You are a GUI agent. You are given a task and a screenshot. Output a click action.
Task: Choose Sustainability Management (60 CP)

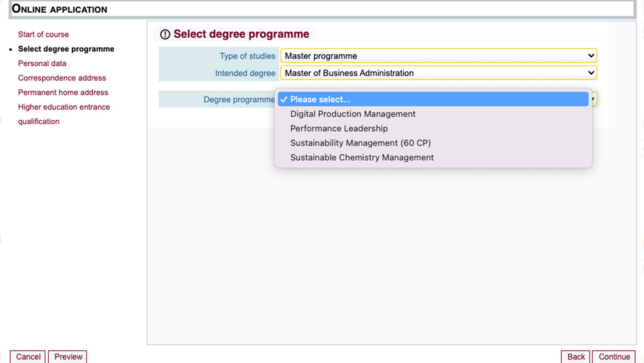(360, 143)
